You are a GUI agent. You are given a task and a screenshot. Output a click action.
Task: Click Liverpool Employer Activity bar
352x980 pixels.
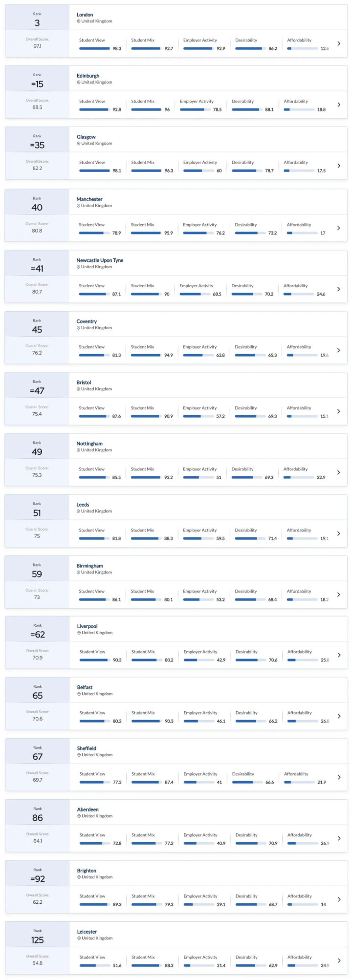click(x=199, y=660)
